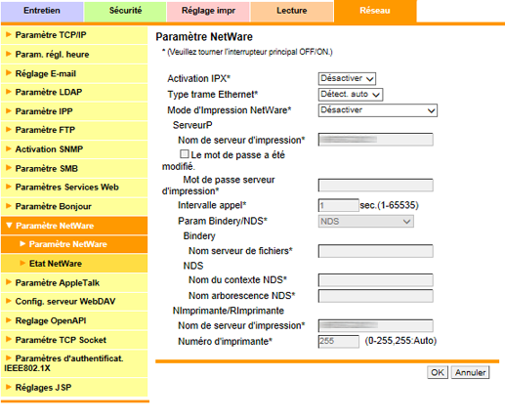The height and width of the screenshot is (420, 505).
Task: Select Paramètre NetWare sub-item
Action: click(74, 244)
